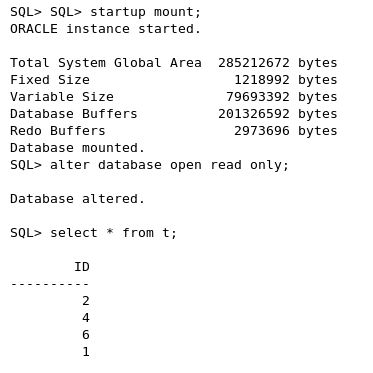The height and width of the screenshot is (373, 373).
Task: Click result row with value 6
Action: tap(86, 335)
